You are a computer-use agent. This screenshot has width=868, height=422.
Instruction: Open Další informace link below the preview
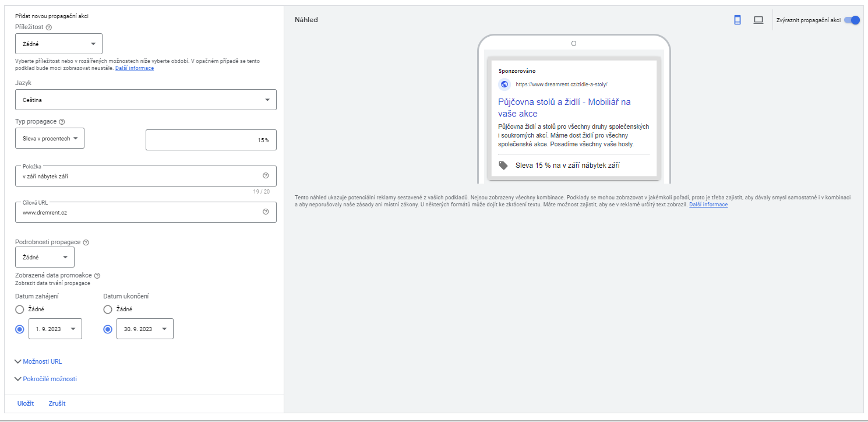[708, 205]
